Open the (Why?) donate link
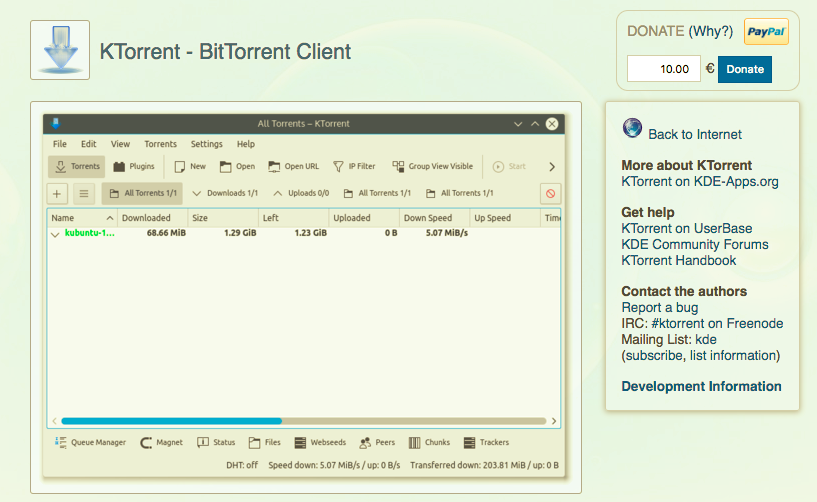This screenshot has height=502, width=817. coord(710,31)
